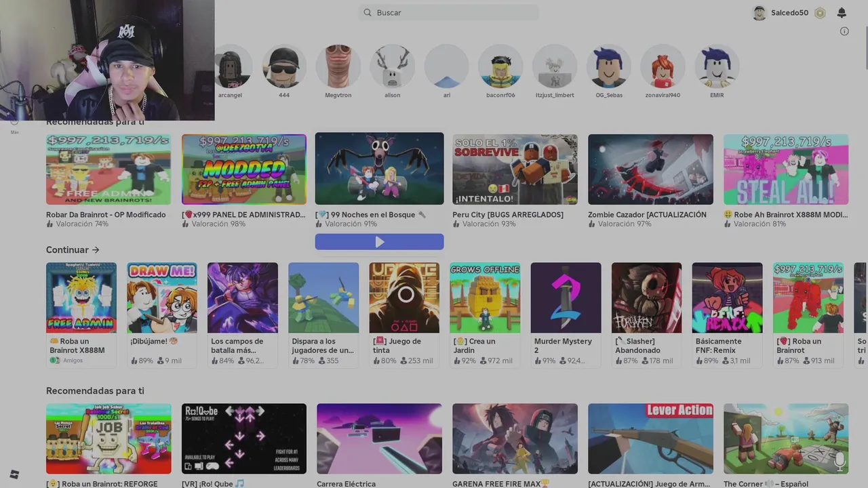Click the Valoración 97% rating text
Screen dimensions: 868x488
[625, 224]
